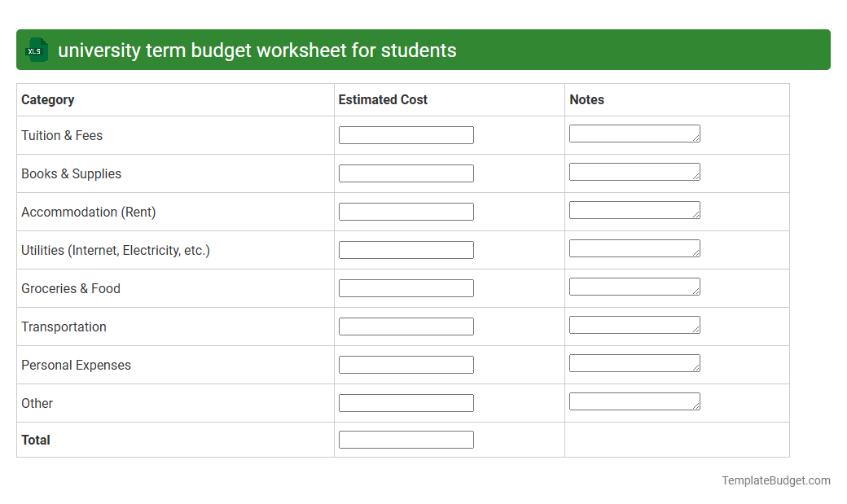Screen dimensions: 847x504
Task: Click the Books & Supplies cost field
Action: pos(406,173)
